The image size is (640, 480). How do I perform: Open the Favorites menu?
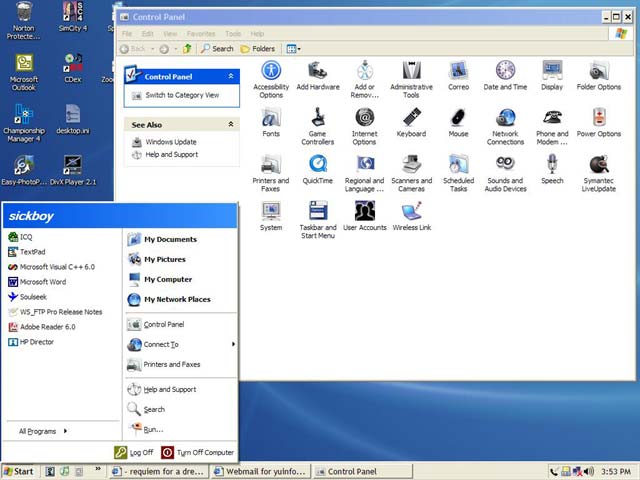coord(201,34)
